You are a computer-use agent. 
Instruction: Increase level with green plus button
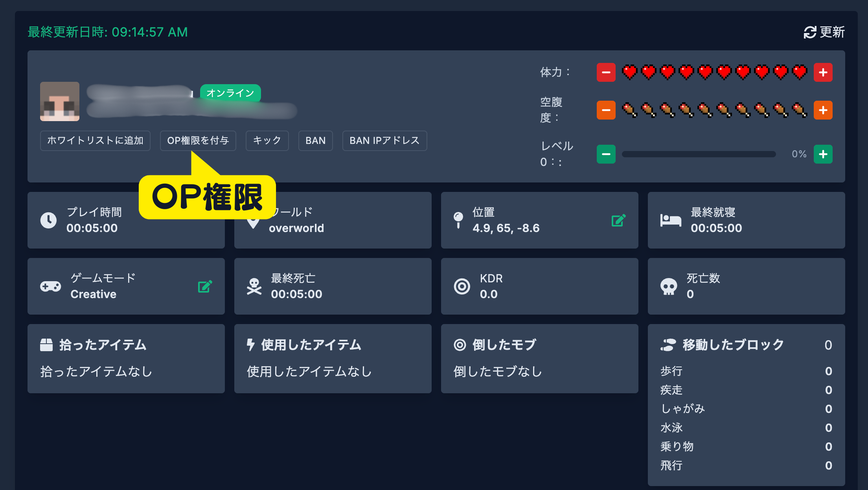[823, 154]
